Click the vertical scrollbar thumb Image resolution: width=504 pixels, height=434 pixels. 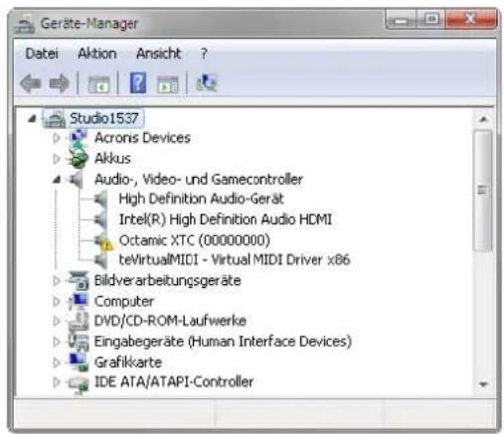tap(483, 191)
